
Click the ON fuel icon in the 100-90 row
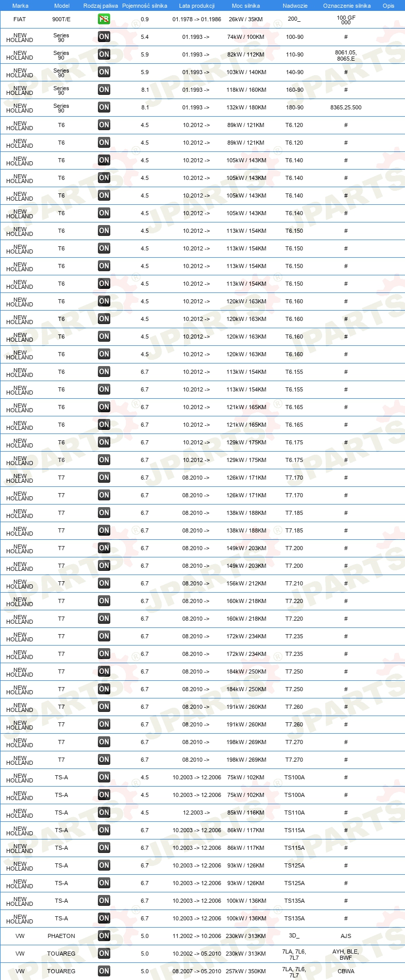[104, 37]
